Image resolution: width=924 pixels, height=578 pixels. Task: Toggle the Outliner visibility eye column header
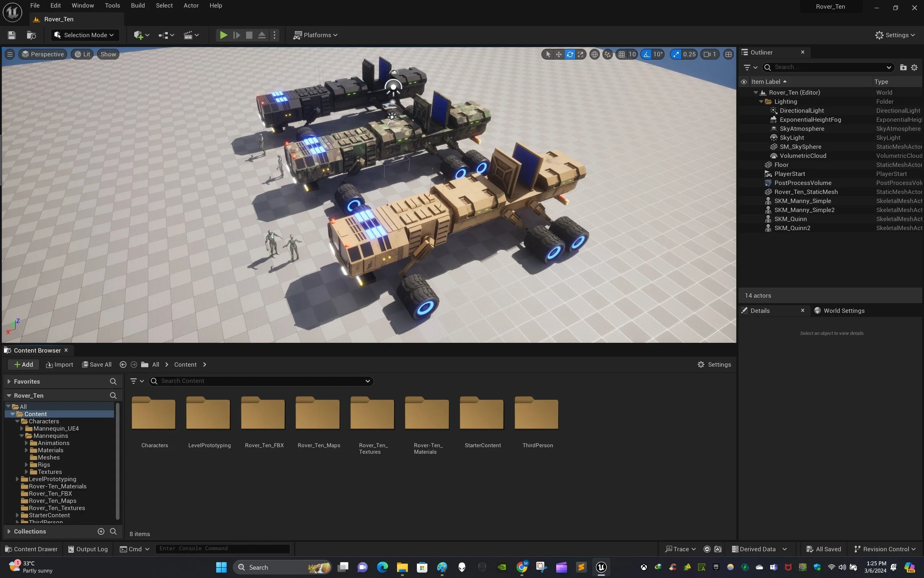[x=744, y=82]
